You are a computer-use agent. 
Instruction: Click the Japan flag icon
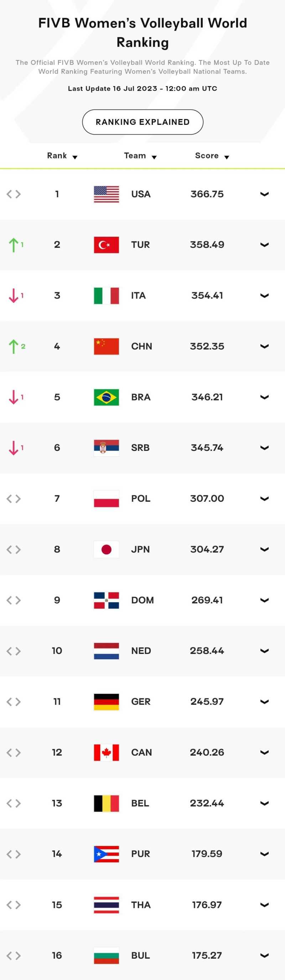(x=106, y=549)
